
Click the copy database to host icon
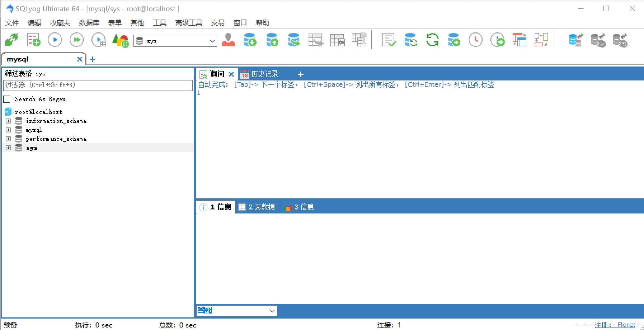pyautogui.click(x=294, y=40)
